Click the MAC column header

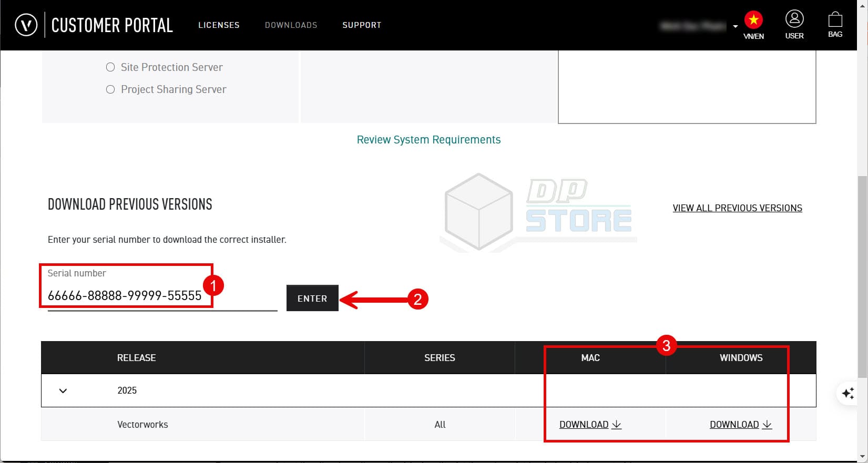point(590,358)
